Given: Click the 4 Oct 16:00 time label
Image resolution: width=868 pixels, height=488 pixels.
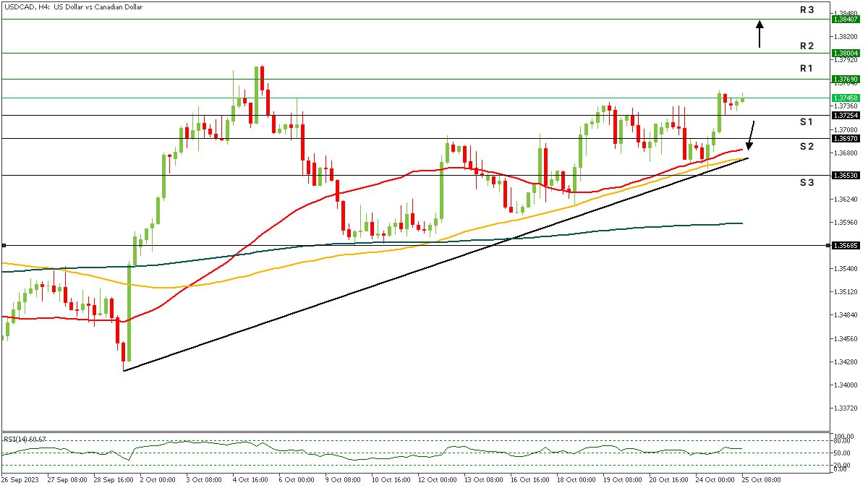Looking at the screenshot, I should (252, 479).
